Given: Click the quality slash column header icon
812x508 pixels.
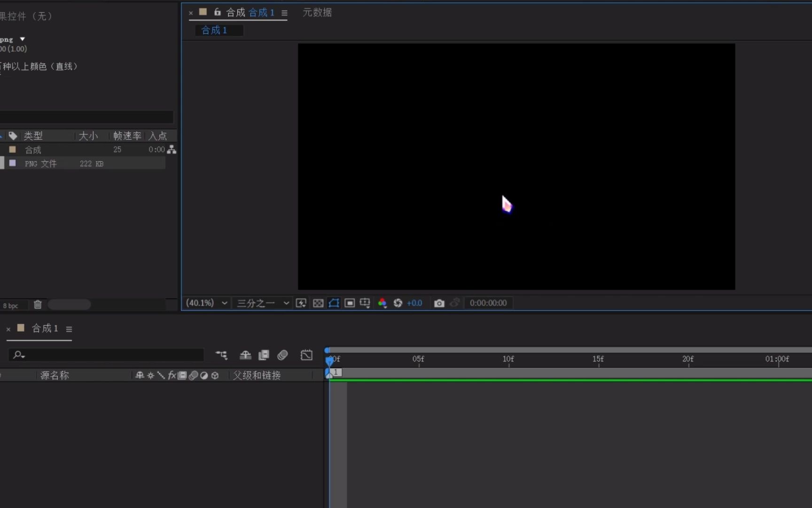Looking at the screenshot, I should (161, 375).
